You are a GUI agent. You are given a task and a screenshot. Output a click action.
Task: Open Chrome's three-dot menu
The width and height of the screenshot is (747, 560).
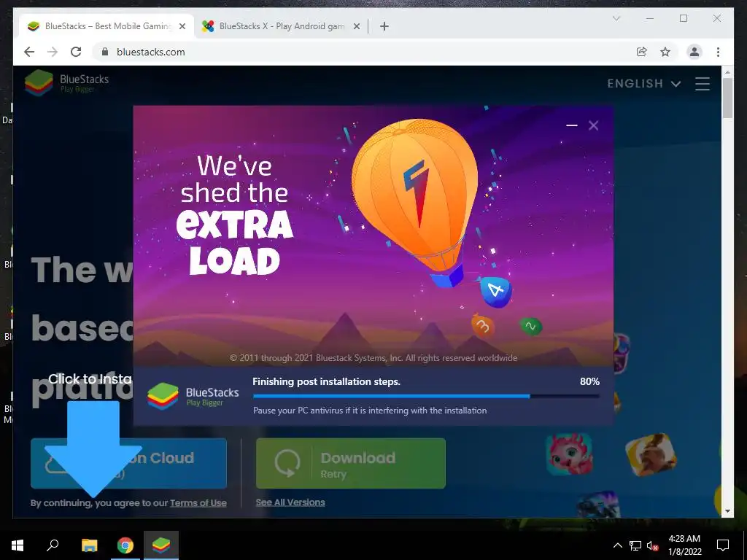(x=718, y=52)
